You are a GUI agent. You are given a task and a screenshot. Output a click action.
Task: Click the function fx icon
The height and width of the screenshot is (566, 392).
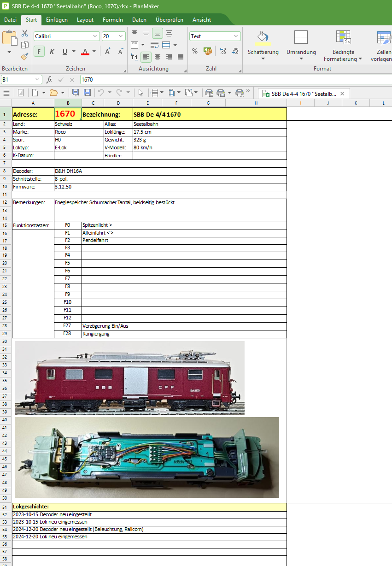pos(49,80)
